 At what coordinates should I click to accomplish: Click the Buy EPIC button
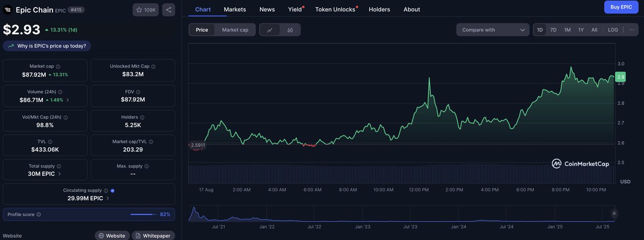[x=621, y=7]
